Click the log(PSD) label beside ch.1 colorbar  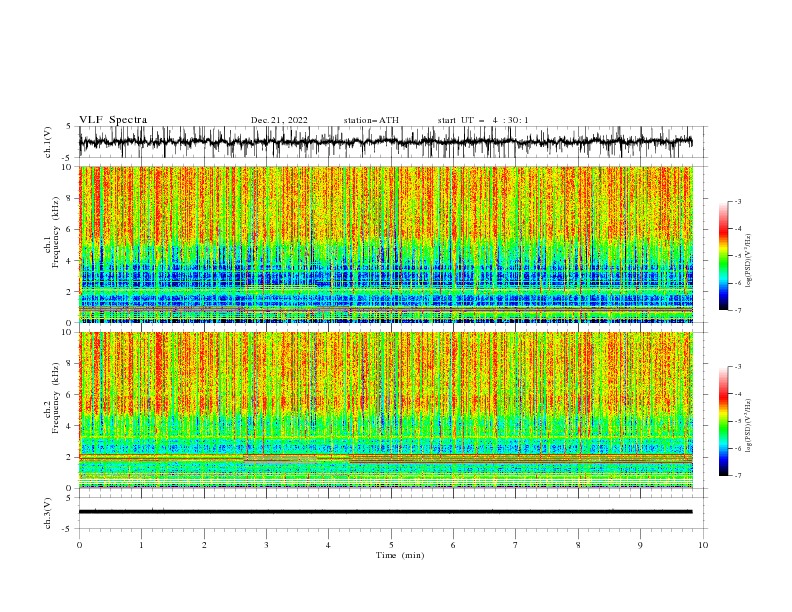[748, 261]
